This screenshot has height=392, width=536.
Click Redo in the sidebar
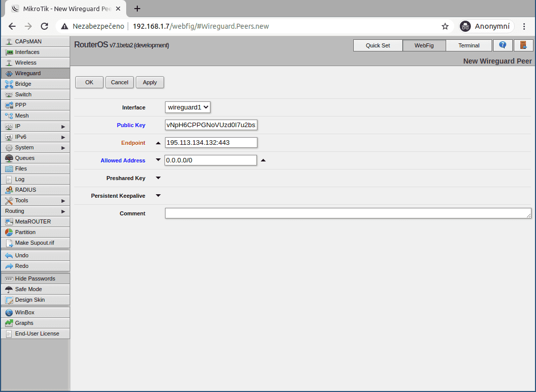(x=35, y=266)
